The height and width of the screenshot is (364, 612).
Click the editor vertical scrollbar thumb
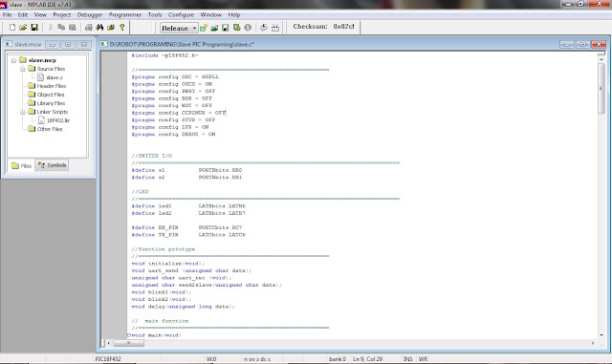(601, 89)
